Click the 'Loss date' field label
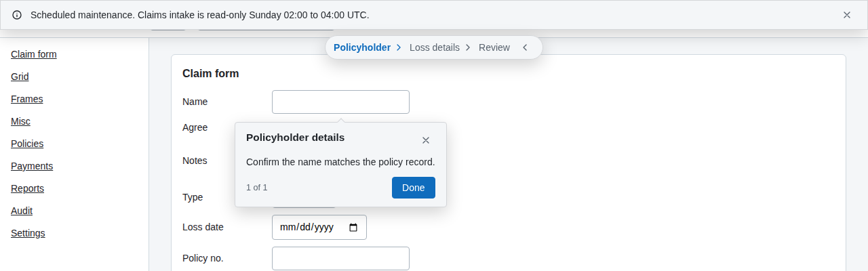The width and height of the screenshot is (868, 271). 203,227
